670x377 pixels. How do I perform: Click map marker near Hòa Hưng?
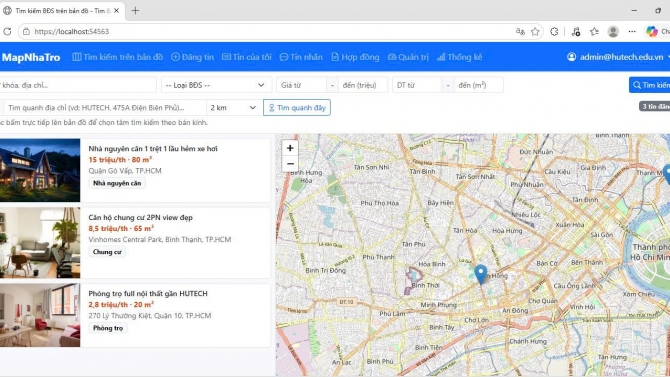coord(481,274)
